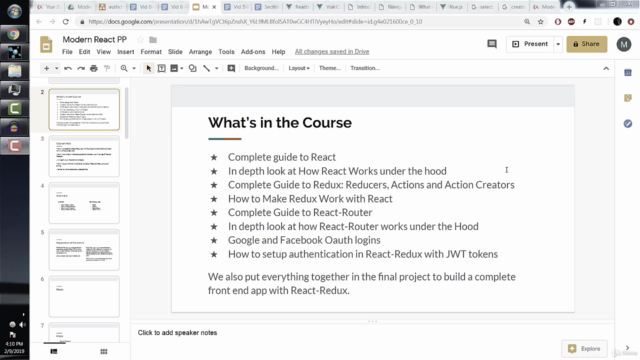
Task: Click the Modern React PP title field
Action: pyautogui.click(x=95, y=40)
